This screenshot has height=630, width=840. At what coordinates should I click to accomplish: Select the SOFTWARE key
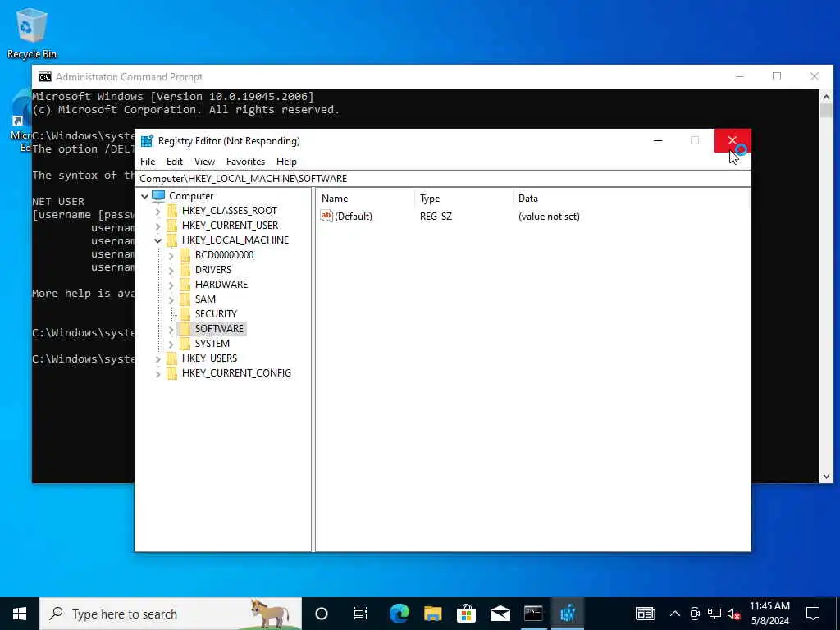pyautogui.click(x=219, y=328)
